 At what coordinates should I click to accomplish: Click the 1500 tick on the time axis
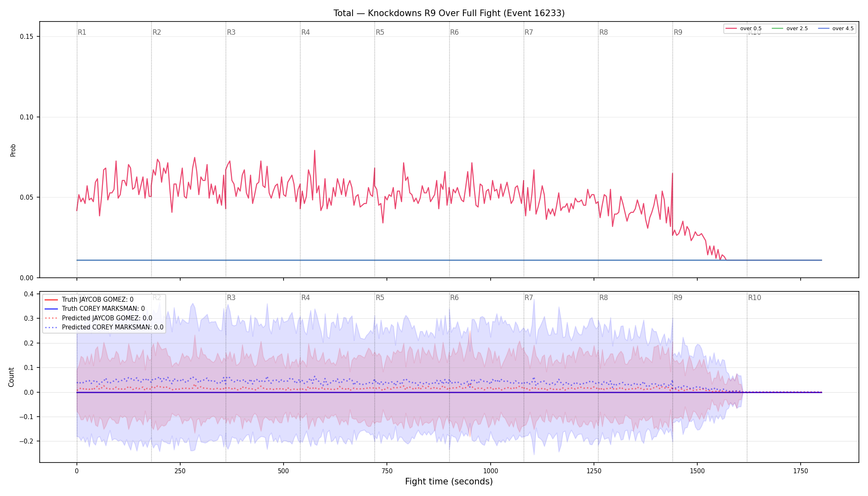[697, 471]
